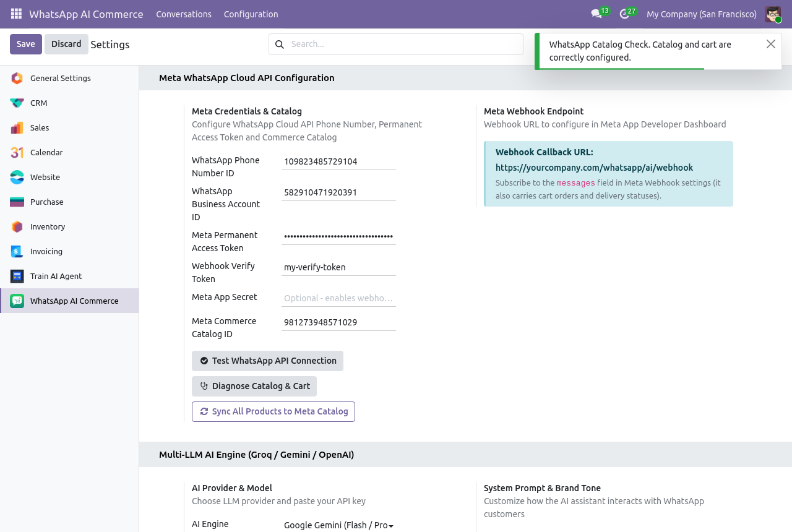Viewport: 792px width, 532px height.
Task: Click the Inventory box icon
Action: [17, 226]
